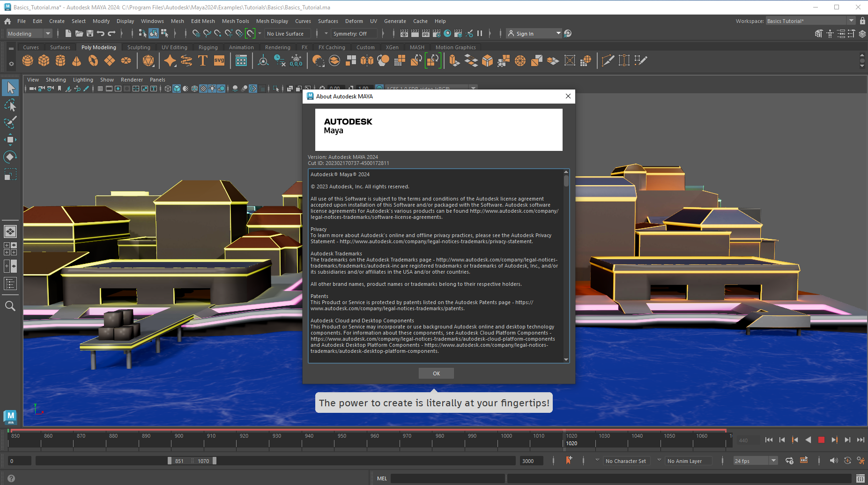This screenshot has height=485, width=868.
Task: Toggle the playback loop mode icon
Action: 789,461
